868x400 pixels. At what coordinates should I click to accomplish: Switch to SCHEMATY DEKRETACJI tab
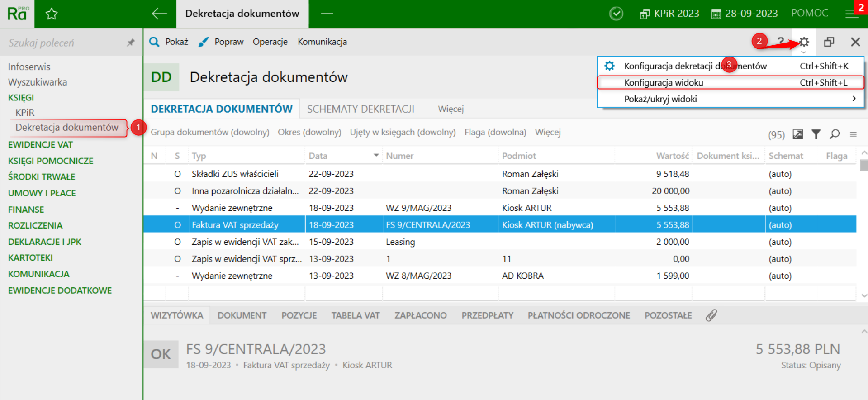(360, 109)
